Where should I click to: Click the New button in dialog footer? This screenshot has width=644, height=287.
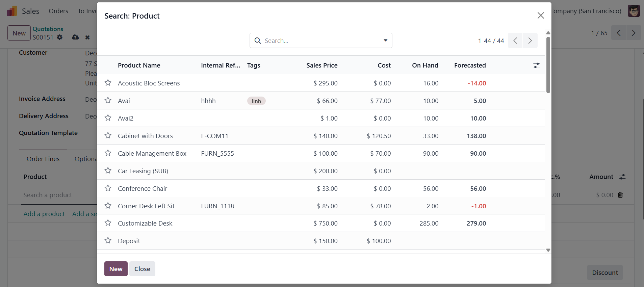[x=115, y=269]
